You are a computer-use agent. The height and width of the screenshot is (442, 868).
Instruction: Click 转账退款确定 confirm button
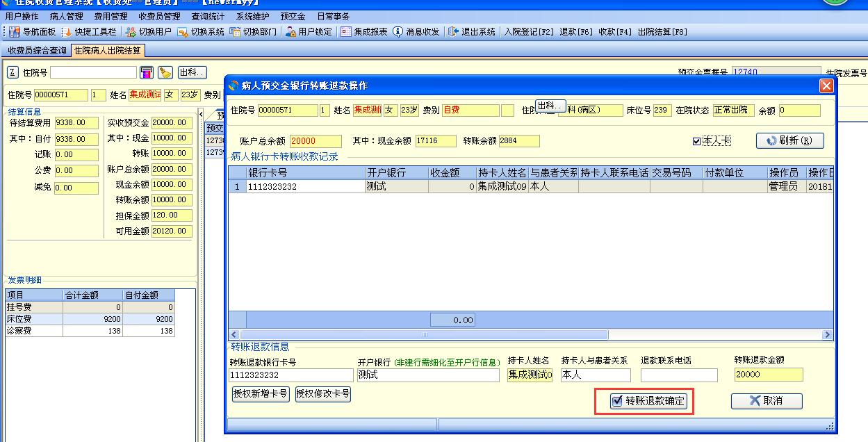(x=648, y=401)
